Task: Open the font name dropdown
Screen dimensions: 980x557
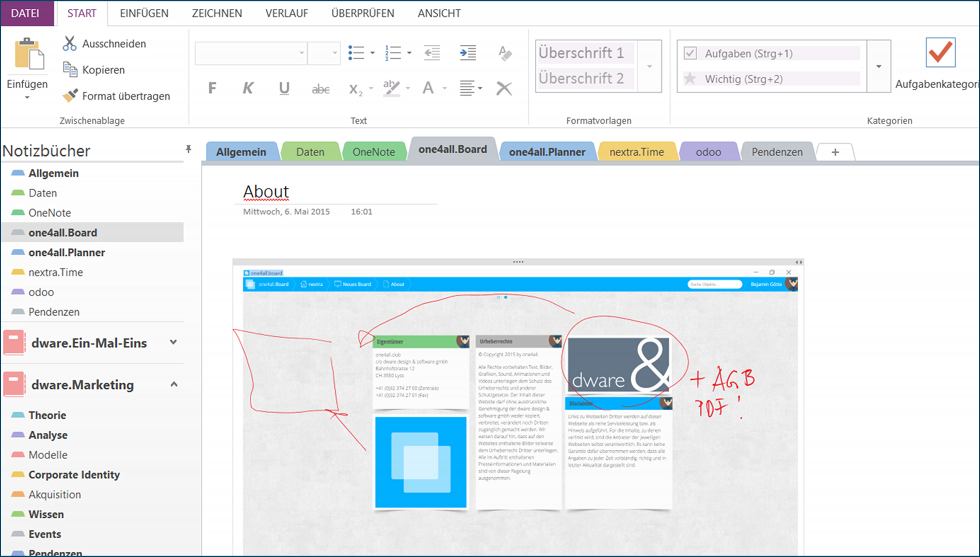Action: pyautogui.click(x=302, y=53)
